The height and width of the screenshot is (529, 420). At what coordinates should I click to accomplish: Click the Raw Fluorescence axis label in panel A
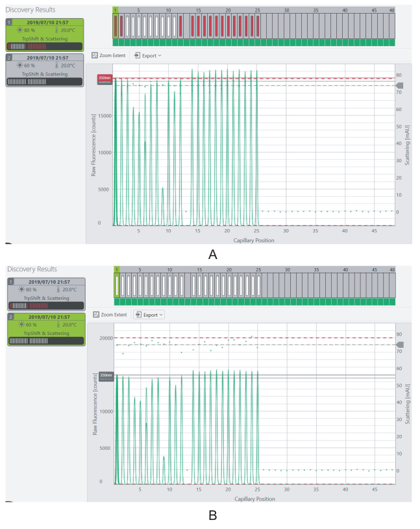coord(93,145)
